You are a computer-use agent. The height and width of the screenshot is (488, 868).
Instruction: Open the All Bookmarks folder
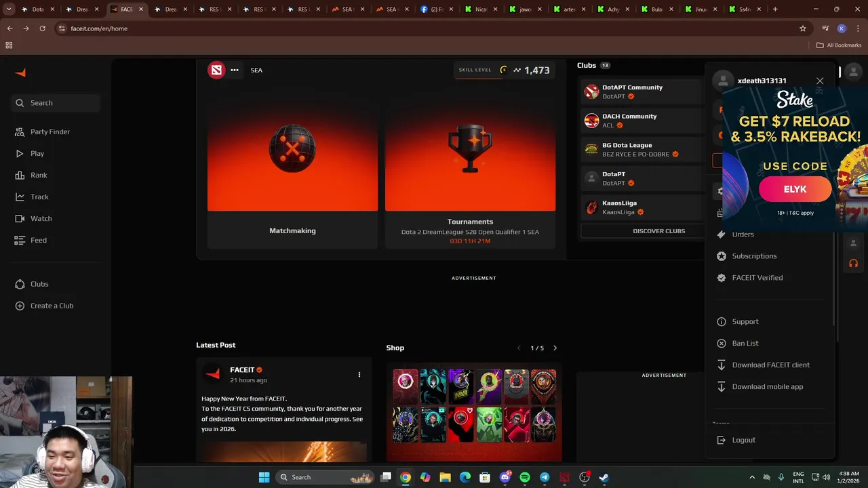click(x=839, y=45)
